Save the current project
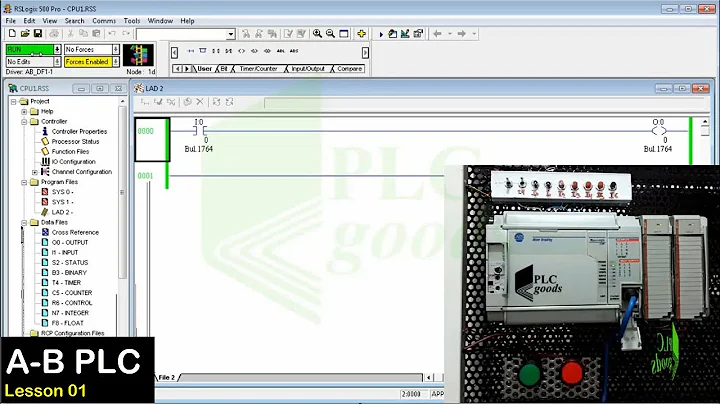Screen dimensions: 720x404 [x=38, y=34]
